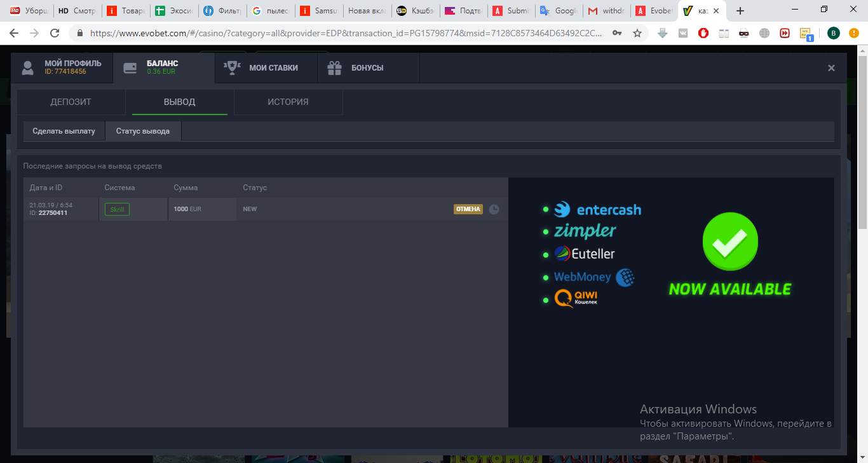
Task: Click the profile ID 77418456
Action: [65, 72]
